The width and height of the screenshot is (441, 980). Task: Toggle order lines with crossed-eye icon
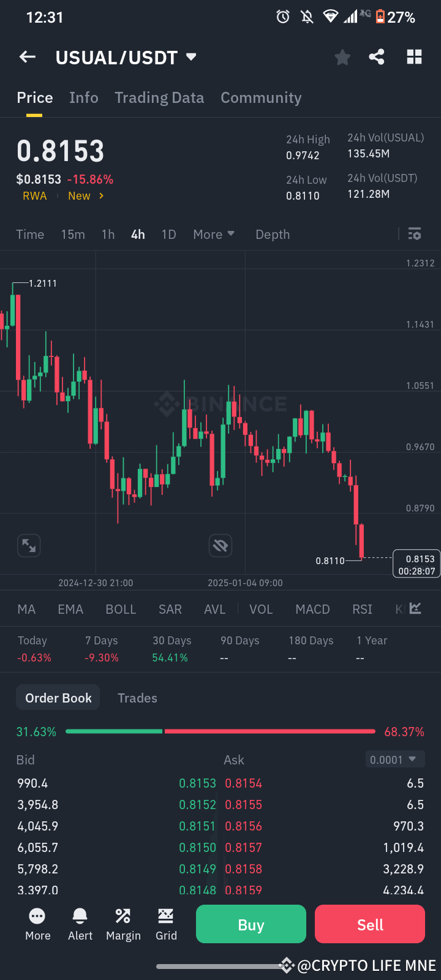221,545
